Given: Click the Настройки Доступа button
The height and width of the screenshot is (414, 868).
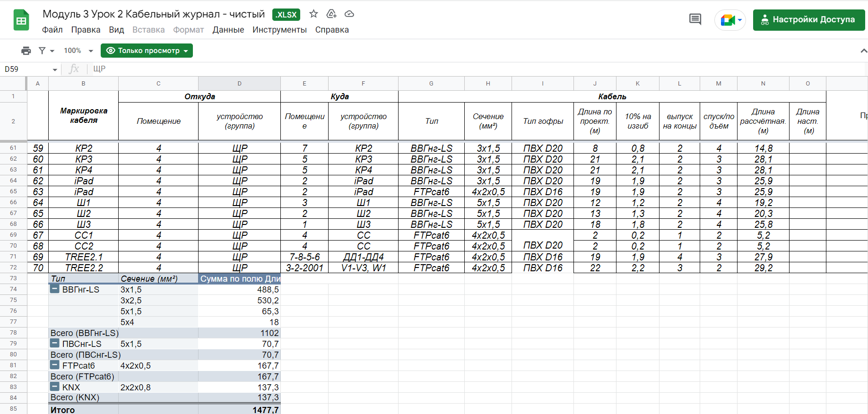Looking at the screenshot, I should [808, 20].
